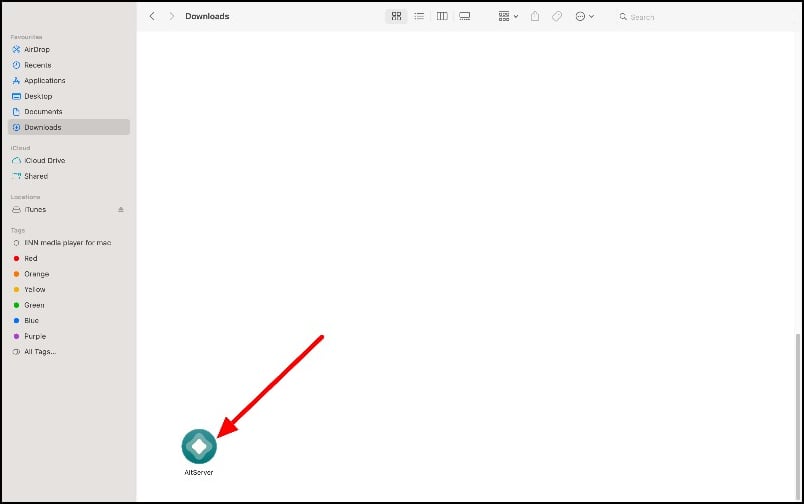
Task: Switch to list view
Action: [419, 16]
